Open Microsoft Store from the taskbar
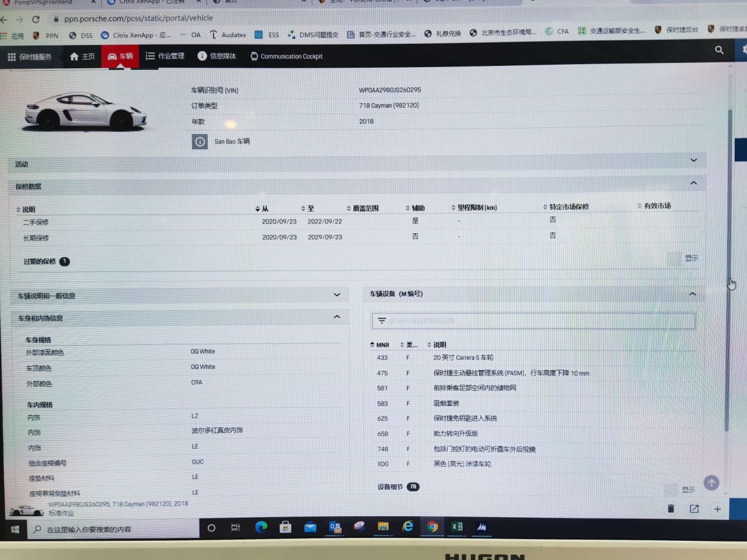This screenshot has height=560, width=747. click(285, 527)
